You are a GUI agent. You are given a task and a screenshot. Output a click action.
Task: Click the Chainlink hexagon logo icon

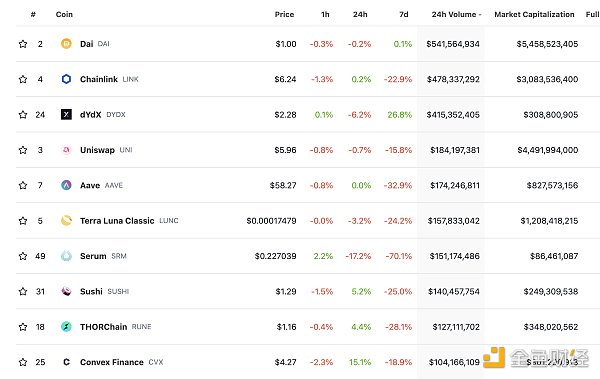[66, 79]
